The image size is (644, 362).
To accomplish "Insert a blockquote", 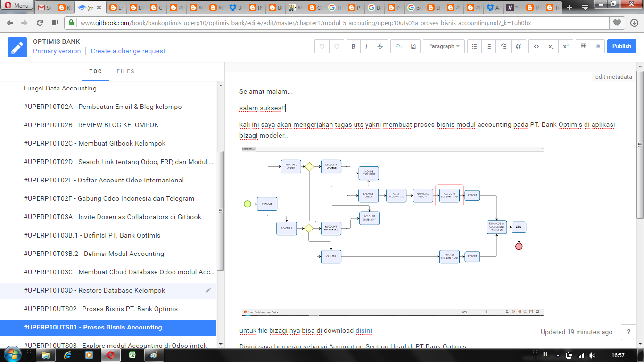I will point(518,46).
